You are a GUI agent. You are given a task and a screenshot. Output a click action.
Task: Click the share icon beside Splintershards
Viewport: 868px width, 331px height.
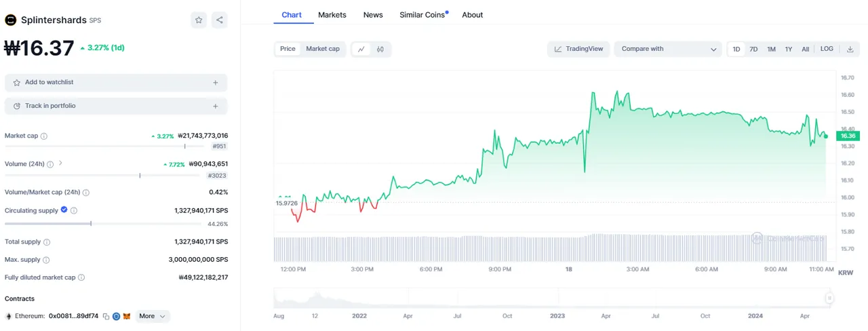219,20
